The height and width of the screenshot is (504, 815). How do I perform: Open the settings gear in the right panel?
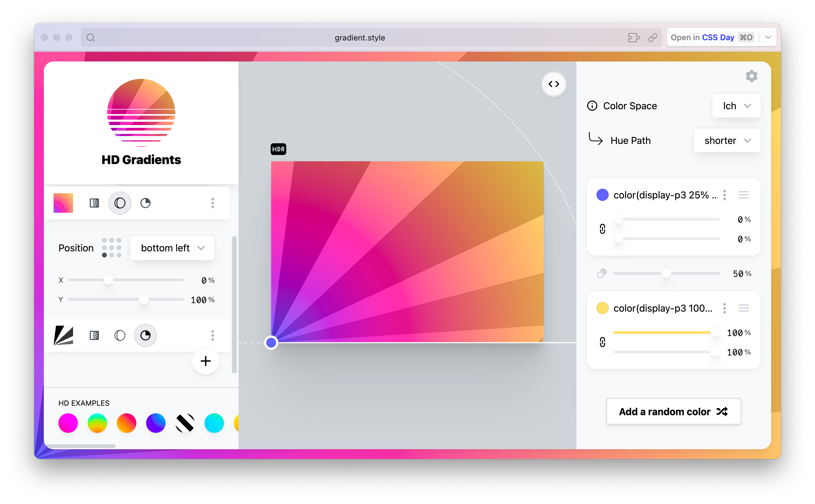click(x=751, y=76)
